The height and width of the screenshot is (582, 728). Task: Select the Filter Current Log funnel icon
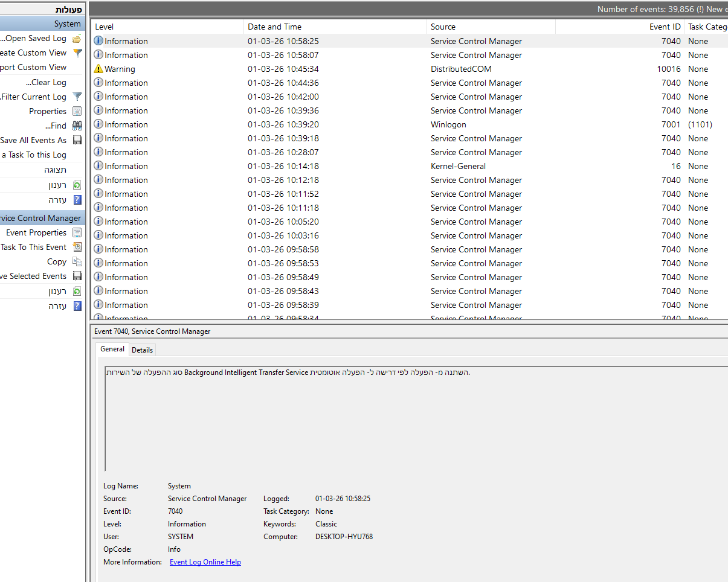point(77,97)
